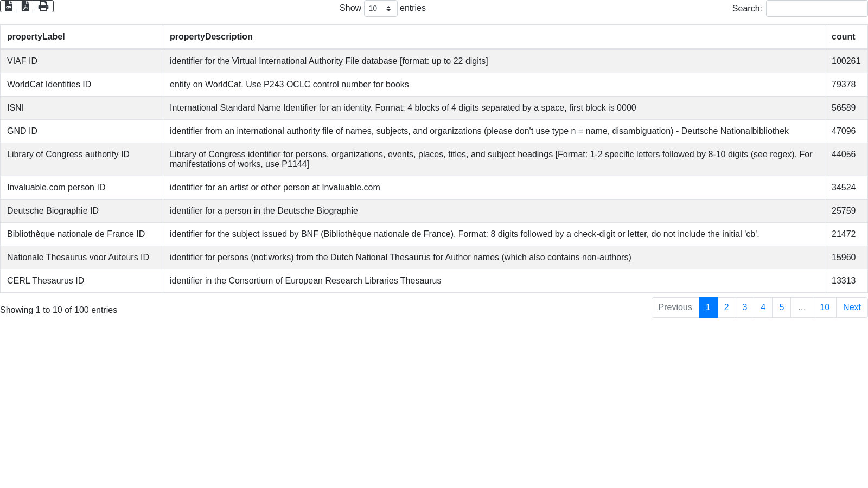Focus the Search input field
The width and height of the screenshot is (868, 488).
coord(816,9)
